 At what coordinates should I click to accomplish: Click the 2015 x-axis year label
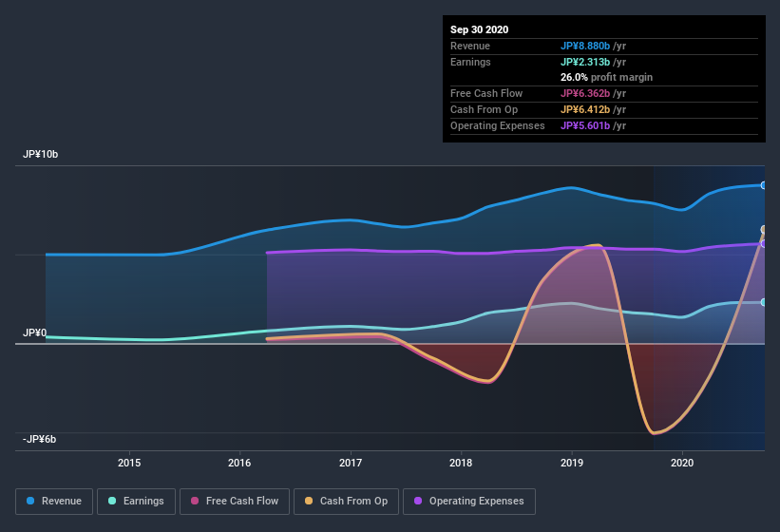(129, 463)
